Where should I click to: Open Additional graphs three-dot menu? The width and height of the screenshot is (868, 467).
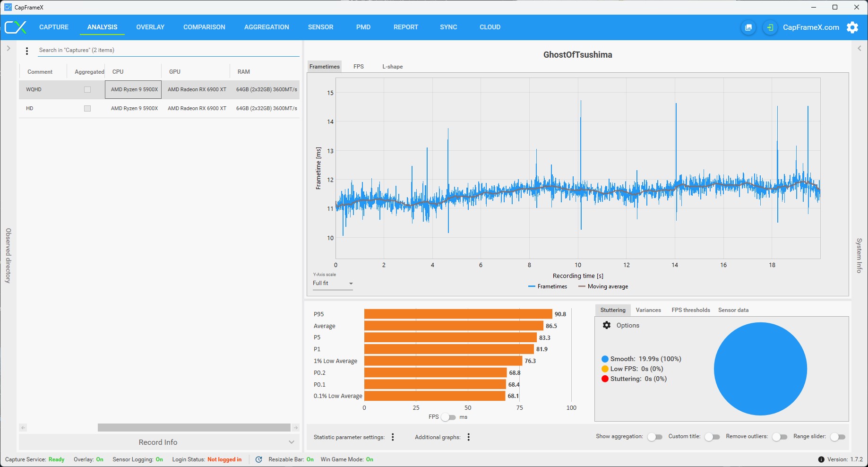coord(469,437)
